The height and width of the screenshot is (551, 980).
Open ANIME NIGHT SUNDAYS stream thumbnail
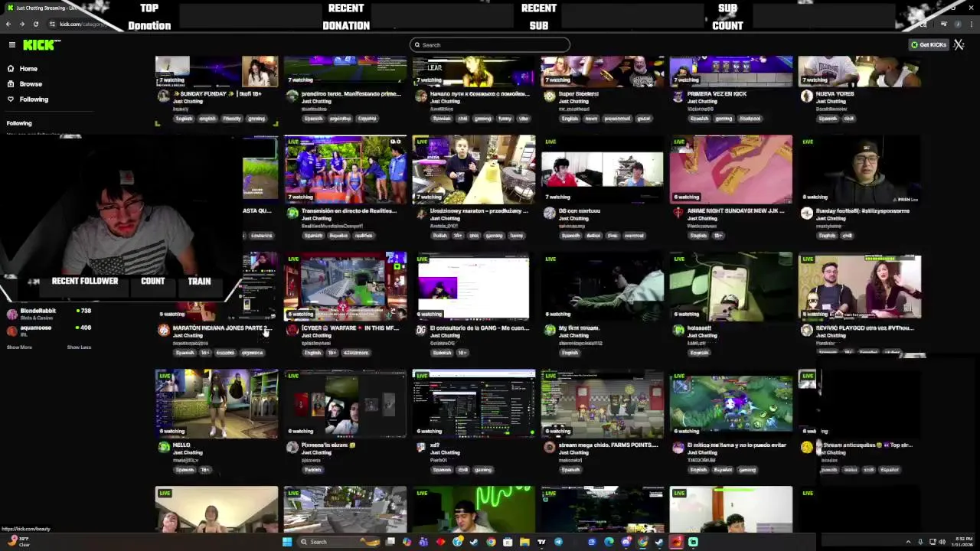tap(731, 170)
